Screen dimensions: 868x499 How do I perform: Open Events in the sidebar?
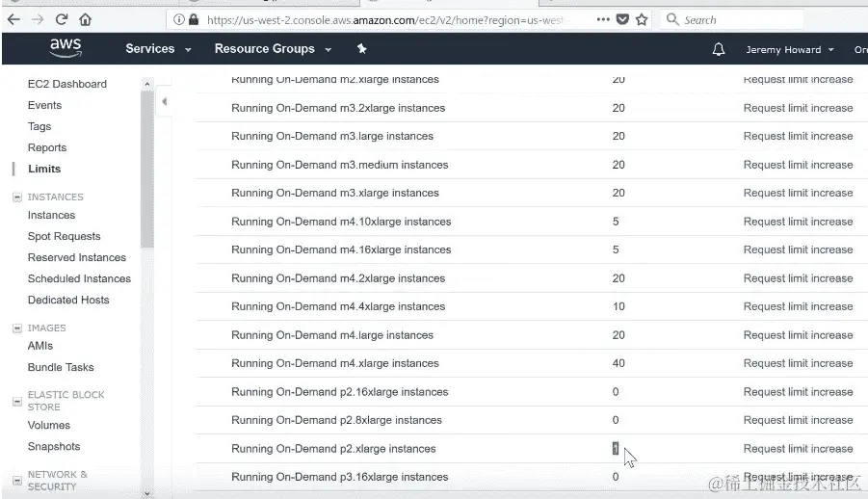point(44,105)
